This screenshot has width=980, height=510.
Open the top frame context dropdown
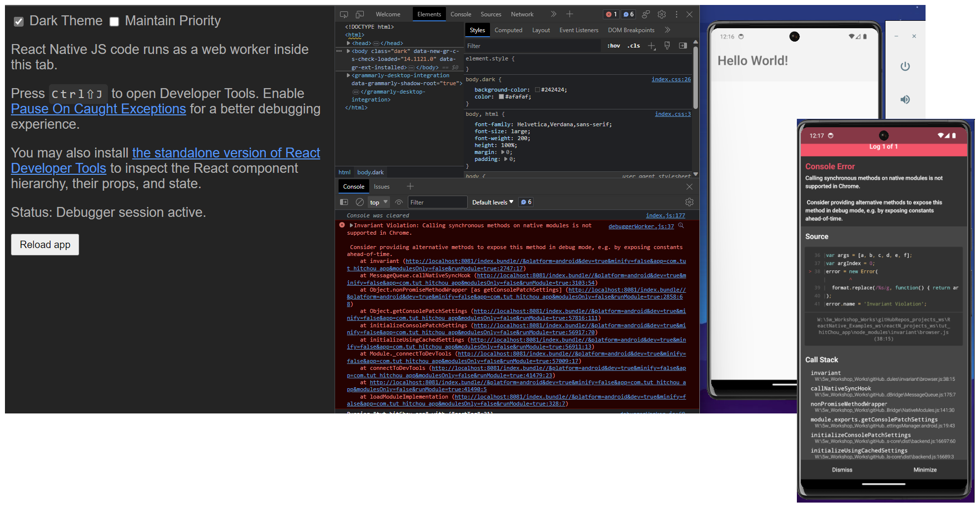tap(378, 202)
